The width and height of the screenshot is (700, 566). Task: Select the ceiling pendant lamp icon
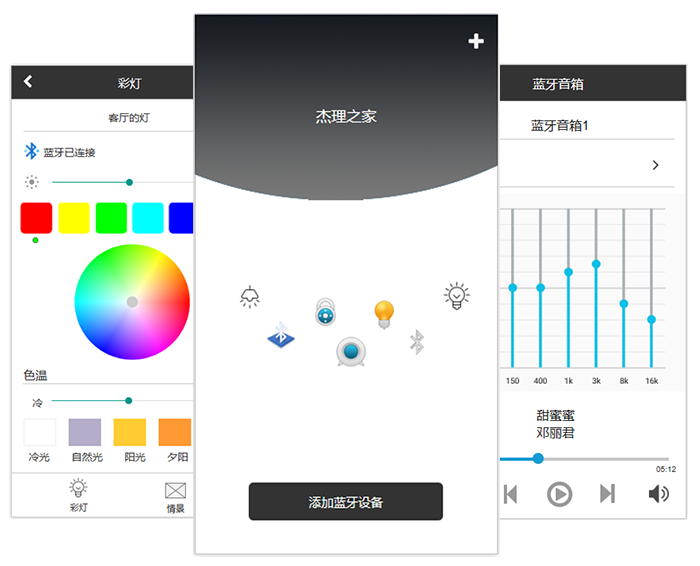[250, 296]
